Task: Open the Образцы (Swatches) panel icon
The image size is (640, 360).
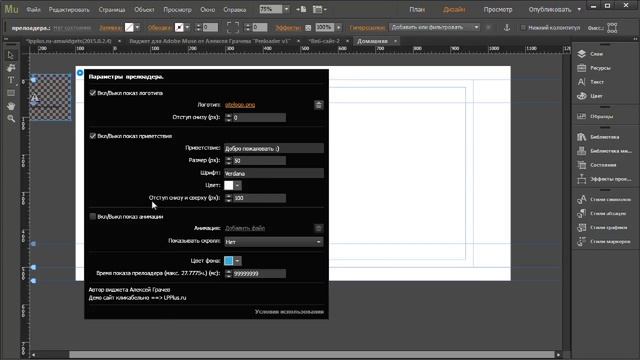Action: click(582, 116)
